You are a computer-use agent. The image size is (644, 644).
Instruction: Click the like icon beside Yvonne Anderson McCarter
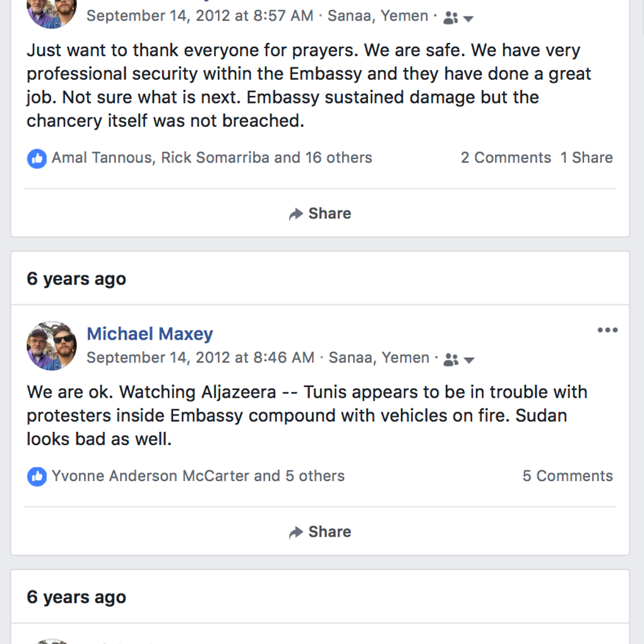click(x=37, y=476)
